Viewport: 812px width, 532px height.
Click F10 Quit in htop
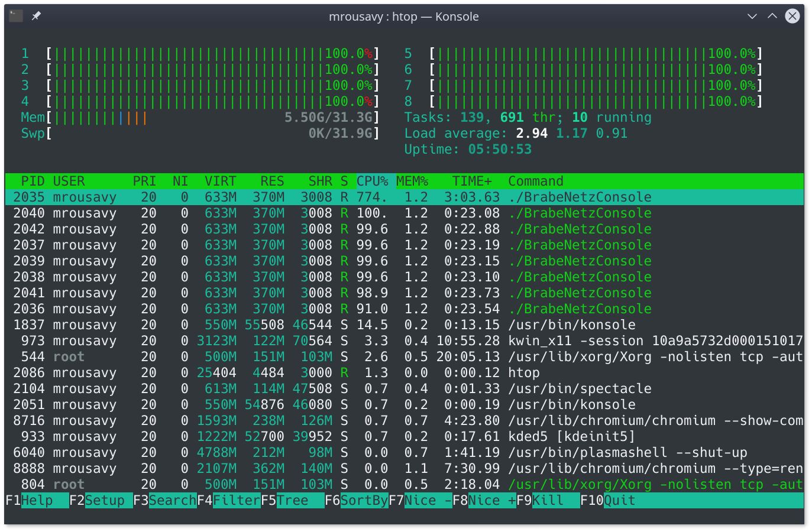(x=607, y=501)
